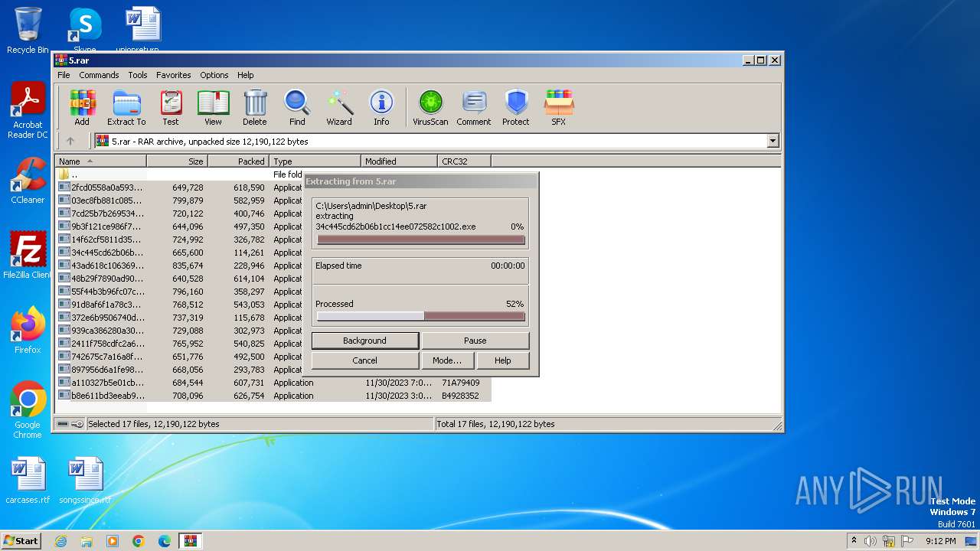Select file a110327b5e01cb...
Image resolution: width=980 pixels, height=551 pixels.
tap(273, 383)
